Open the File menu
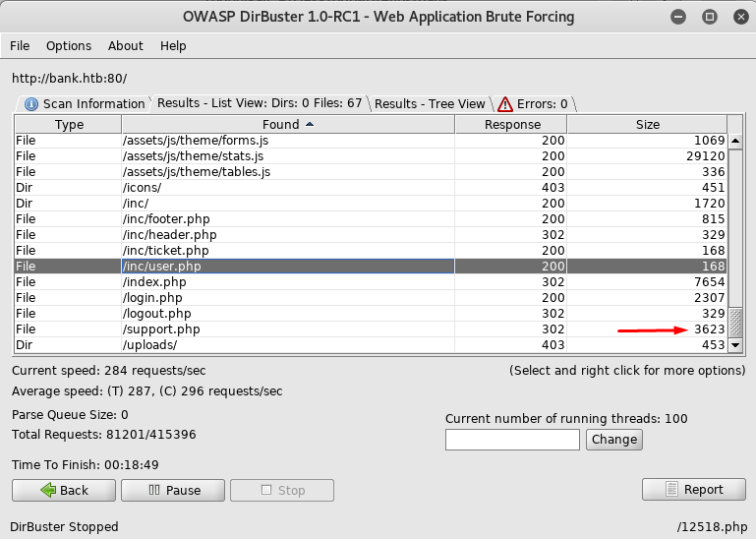The width and height of the screenshot is (756, 539). [x=20, y=46]
